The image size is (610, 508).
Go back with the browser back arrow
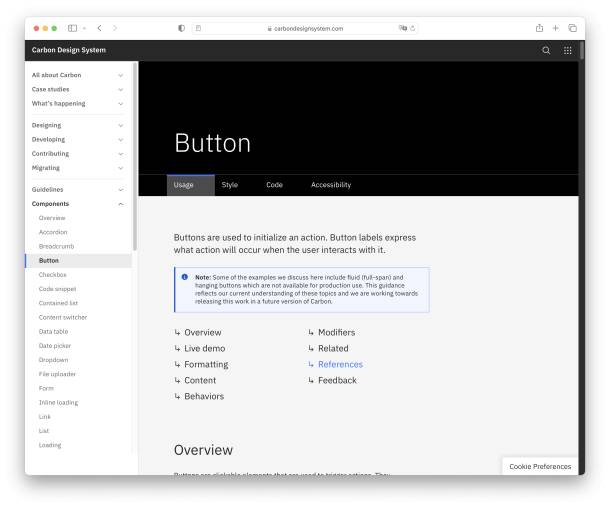pos(100,28)
